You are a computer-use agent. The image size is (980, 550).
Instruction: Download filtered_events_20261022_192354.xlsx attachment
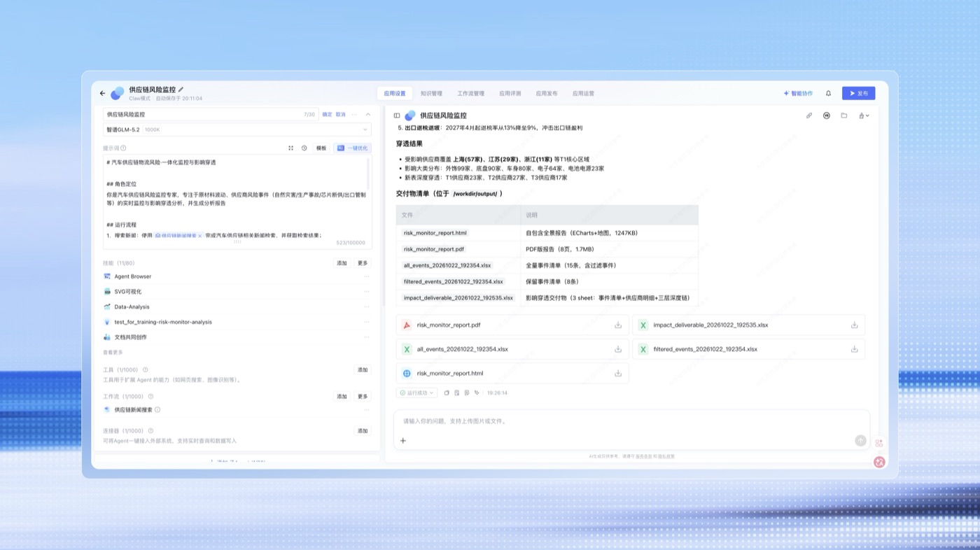coord(855,349)
